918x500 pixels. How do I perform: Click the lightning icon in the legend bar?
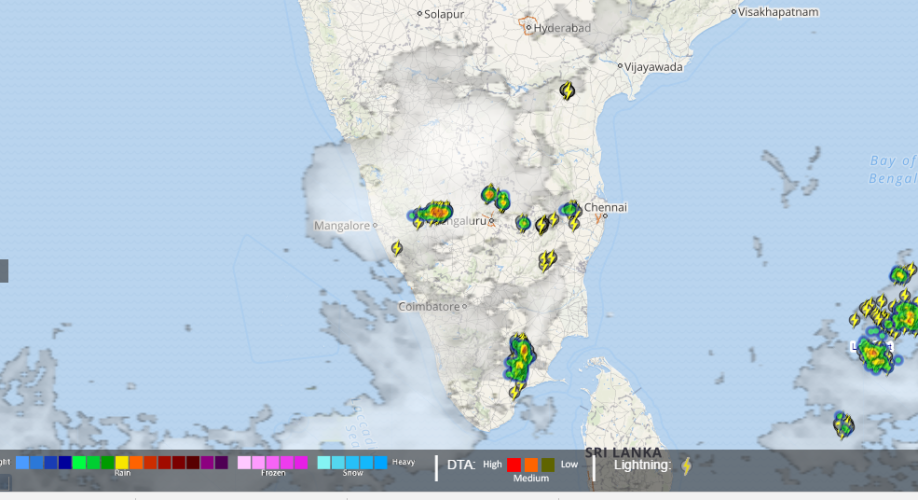[686, 465]
